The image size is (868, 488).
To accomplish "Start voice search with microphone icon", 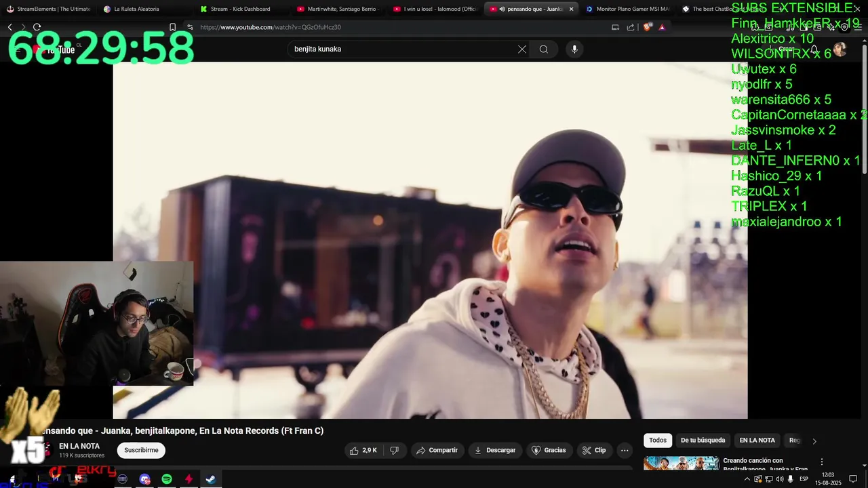I will pos(574,49).
